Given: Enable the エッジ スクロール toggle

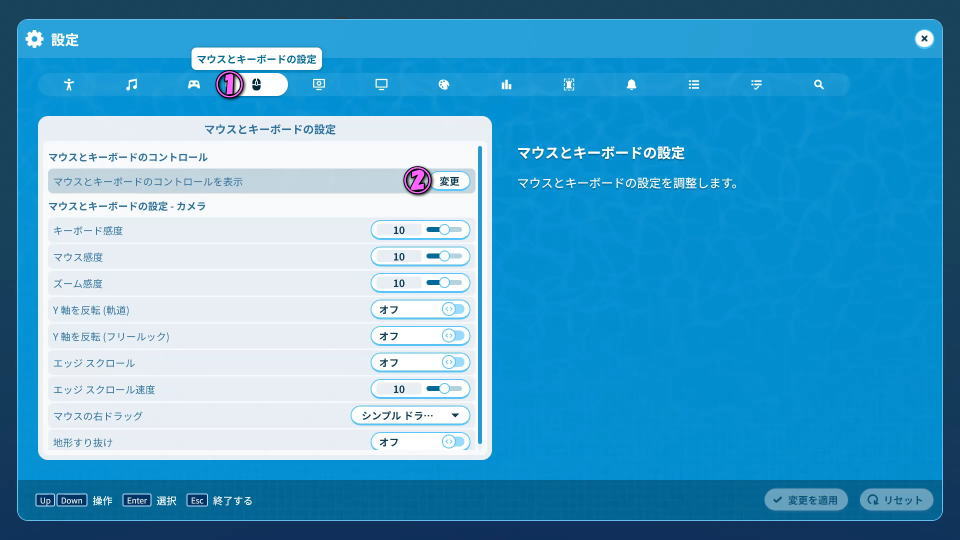Looking at the screenshot, I should pyautogui.click(x=452, y=362).
